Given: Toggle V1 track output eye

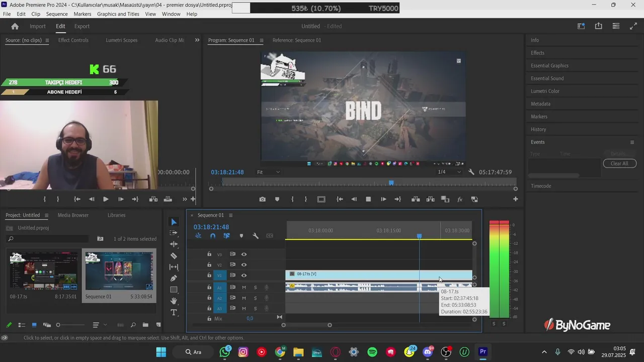Looking at the screenshot, I should (x=244, y=276).
